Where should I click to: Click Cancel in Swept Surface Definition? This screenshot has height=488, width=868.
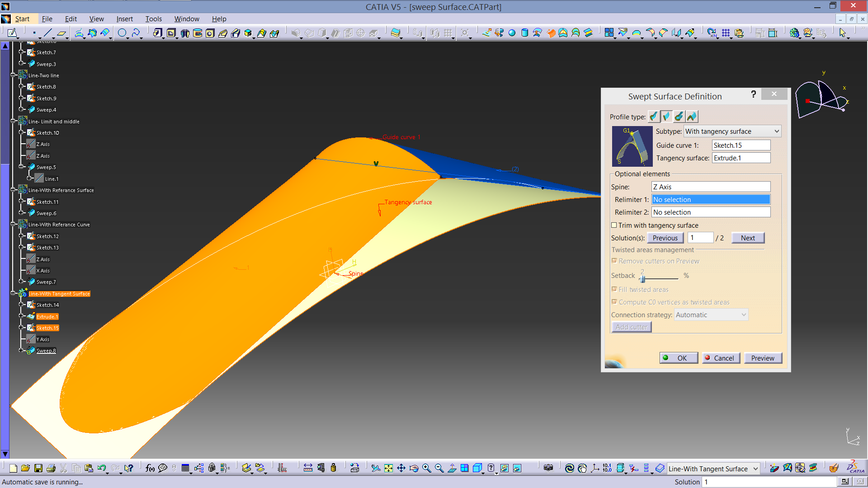tap(721, 358)
